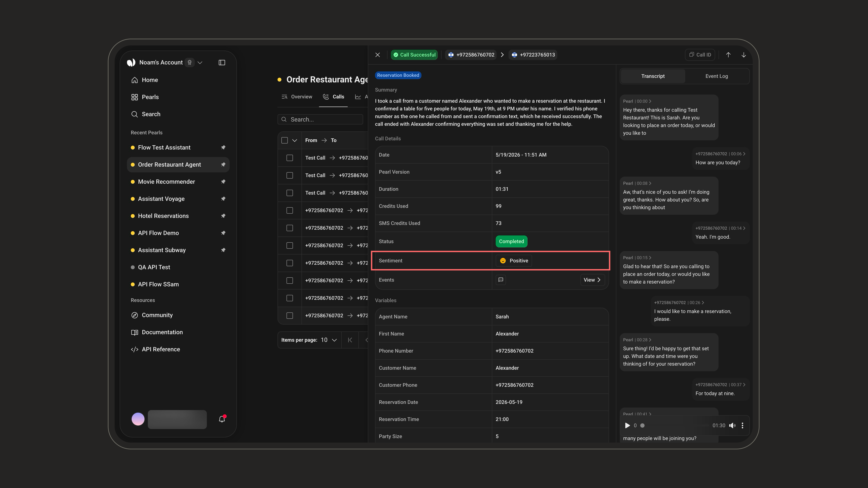Toggle select-all calls checkbox
The width and height of the screenshot is (868, 488).
pos(285,140)
